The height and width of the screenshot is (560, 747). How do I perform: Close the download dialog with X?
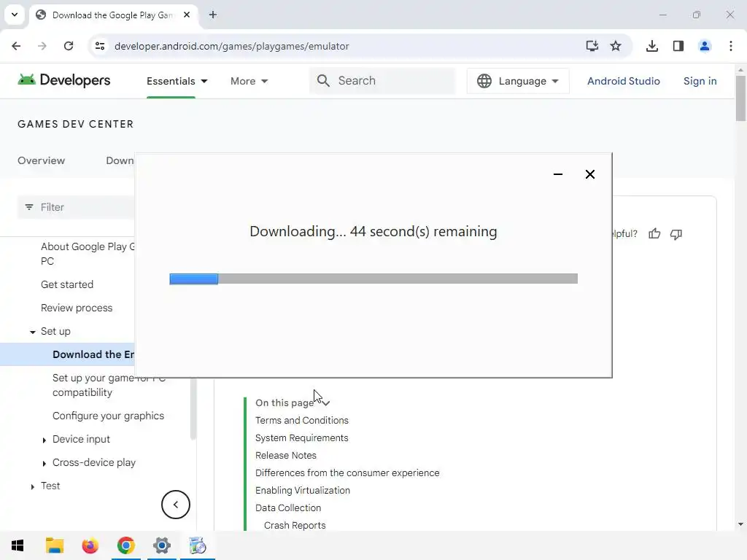(x=589, y=174)
